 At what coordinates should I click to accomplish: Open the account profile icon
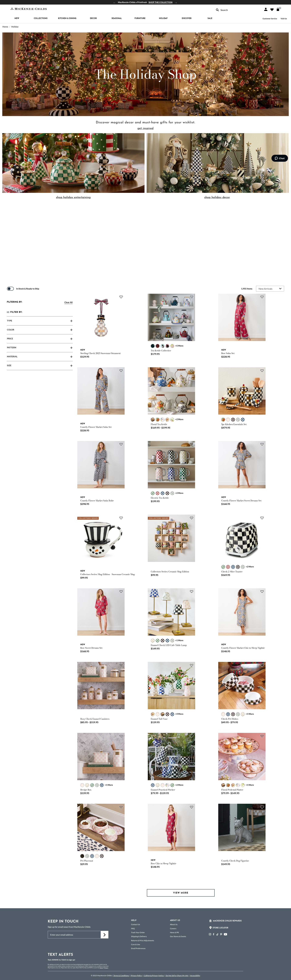pyautogui.click(x=266, y=10)
